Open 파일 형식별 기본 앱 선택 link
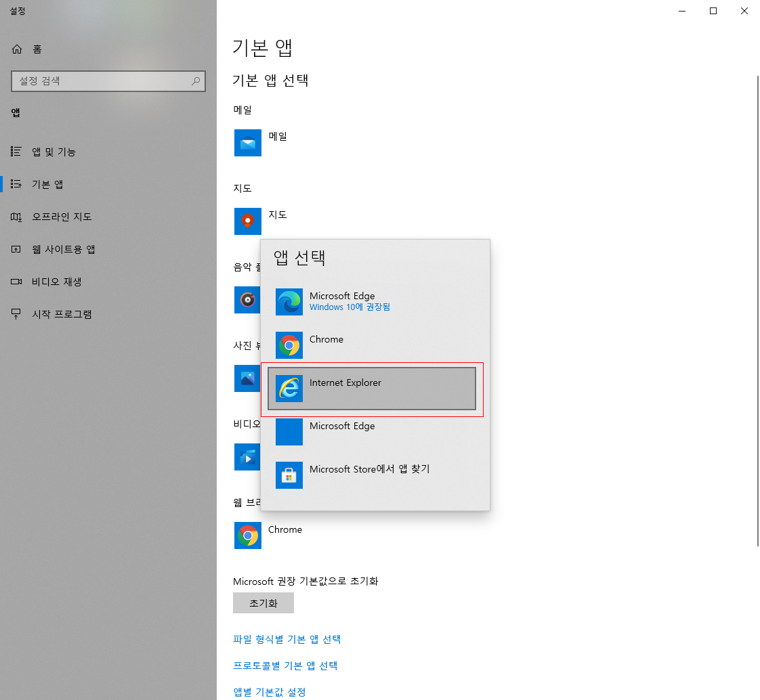The height and width of the screenshot is (700, 760). 287,639
